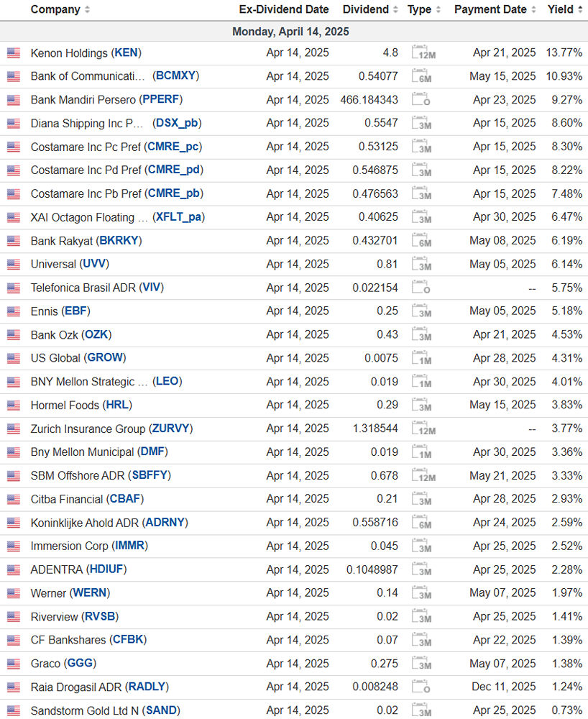This screenshot has width=588, height=719.
Task: Click the 1M type icon in US Global row
Action: click(423, 358)
